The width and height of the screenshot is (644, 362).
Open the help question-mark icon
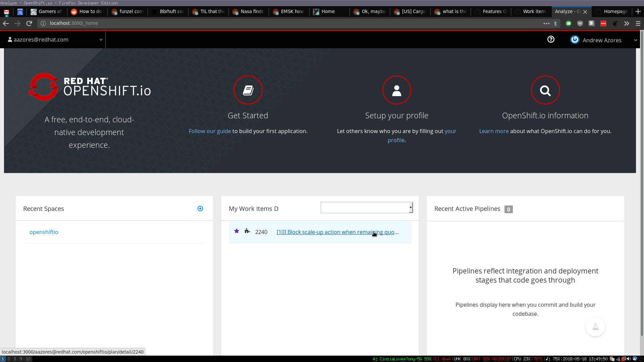(550, 39)
